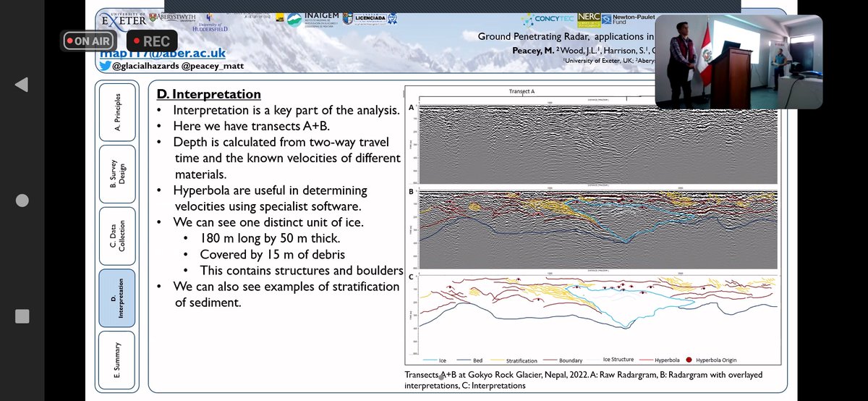Click the Gokyo Rock Glacier figure caption
The image size is (868, 401).
583,380
